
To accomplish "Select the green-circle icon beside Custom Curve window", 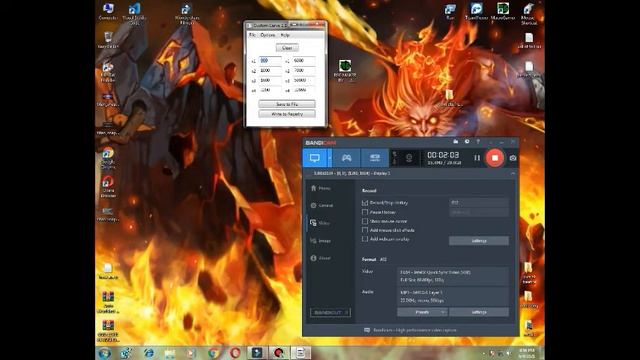I will click(345, 70).
